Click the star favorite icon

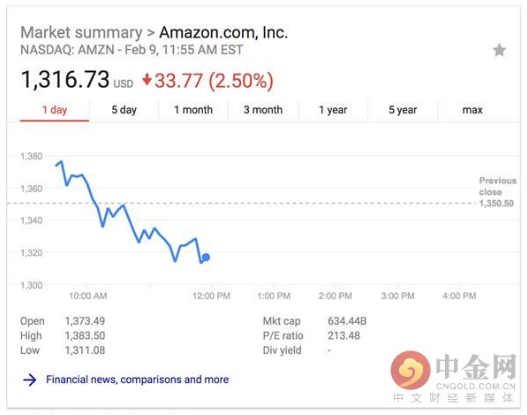(x=499, y=50)
